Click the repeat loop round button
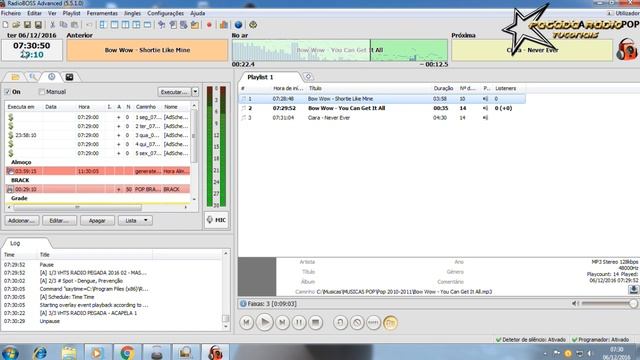 pyautogui.click(x=340, y=322)
